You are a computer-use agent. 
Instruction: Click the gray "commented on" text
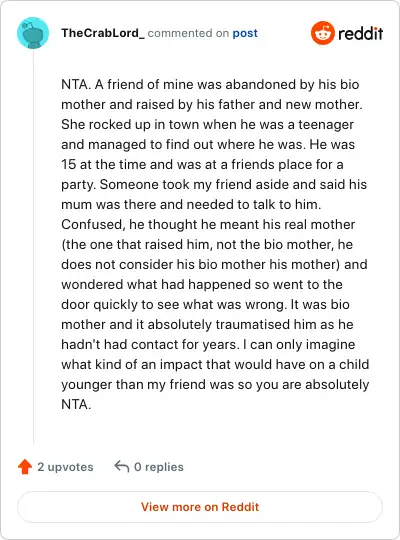pyautogui.click(x=188, y=33)
